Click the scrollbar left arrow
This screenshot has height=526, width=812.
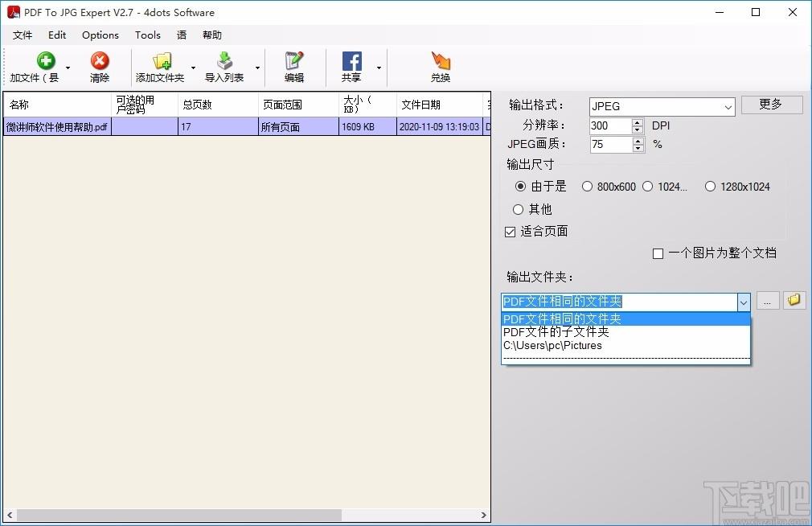click(x=10, y=515)
